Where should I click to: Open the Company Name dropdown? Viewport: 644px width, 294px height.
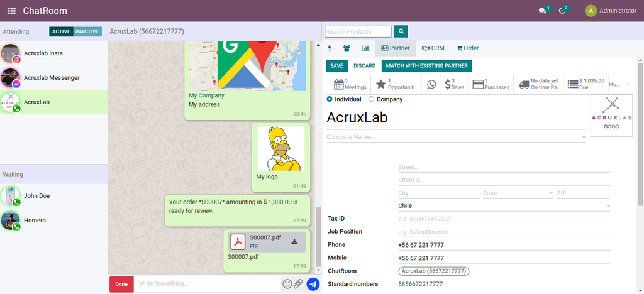coord(584,138)
